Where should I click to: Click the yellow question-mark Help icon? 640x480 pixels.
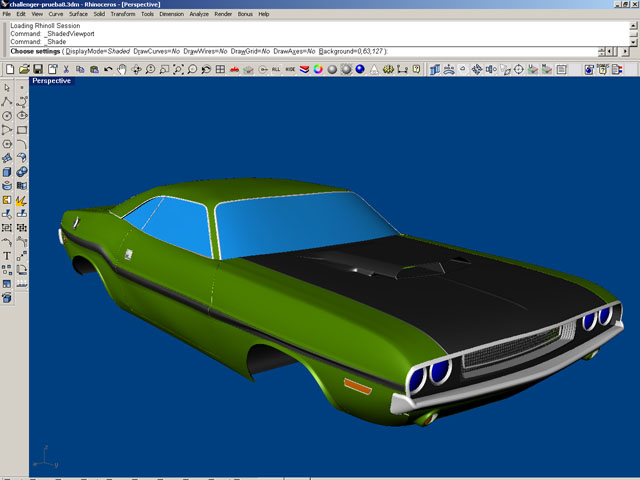[416, 69]
